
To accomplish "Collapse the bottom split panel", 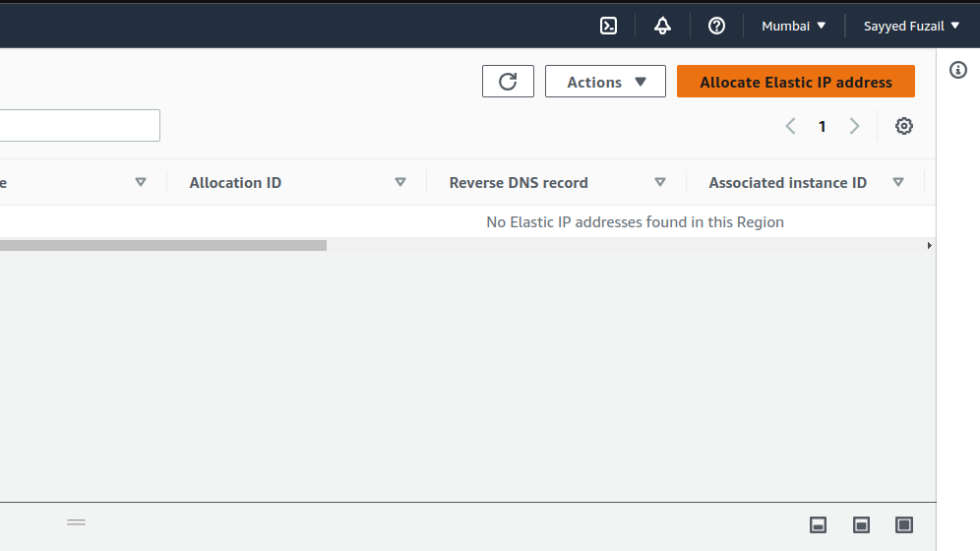I will pyautogui.click(x=818, y=524).
